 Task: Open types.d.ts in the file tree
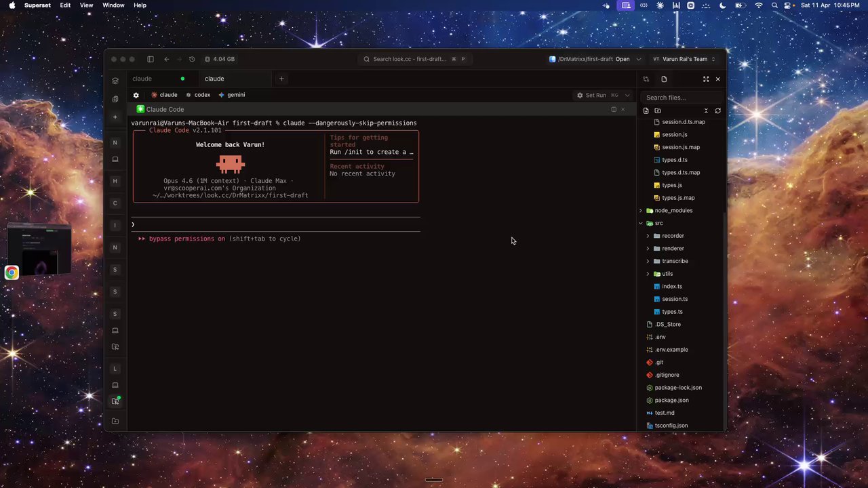click(674, 160)
